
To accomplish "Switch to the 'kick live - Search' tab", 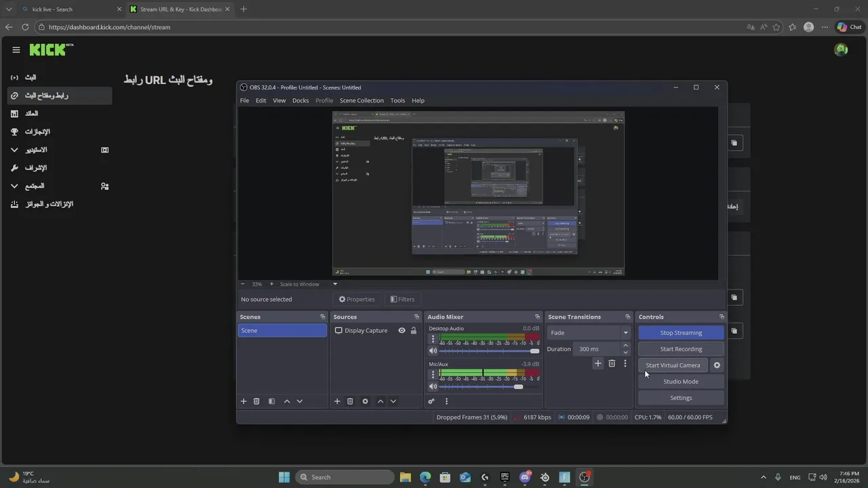I will coord(71,9).
